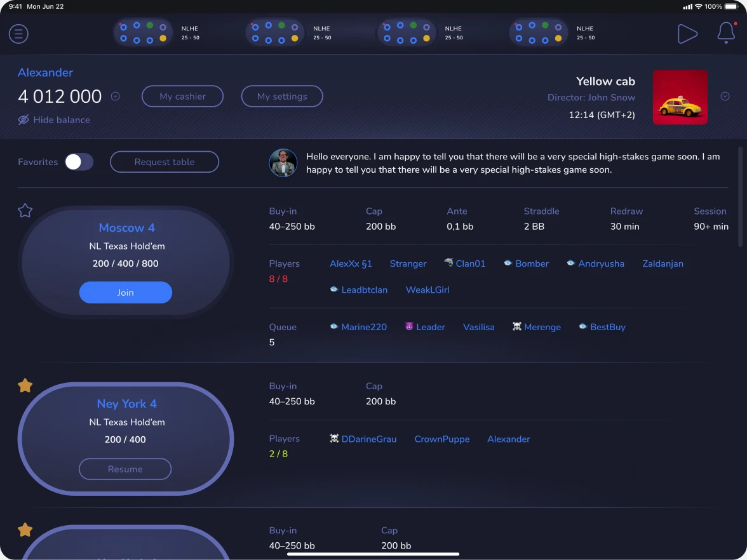Screen dimensions: 747x560
Task: Click the fish icon beside Bomber
Action: 508,263
